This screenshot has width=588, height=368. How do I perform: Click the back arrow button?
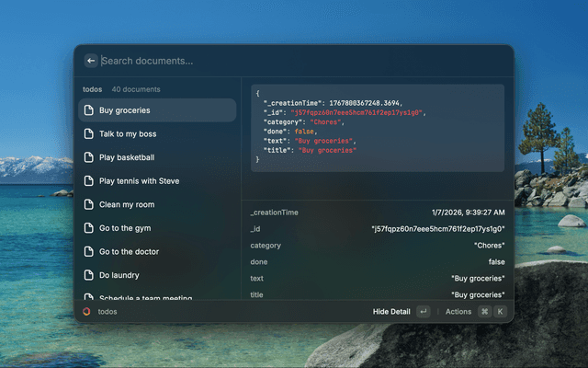pyautogui.click(x=91, y=61)
